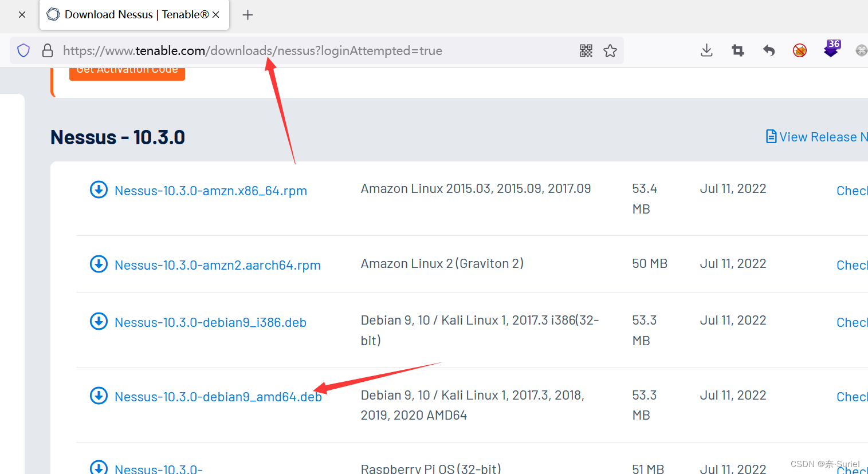The height and width of the screenshot is (474, 868).
Task: Open a new browser tab
Action: [248, 15]
